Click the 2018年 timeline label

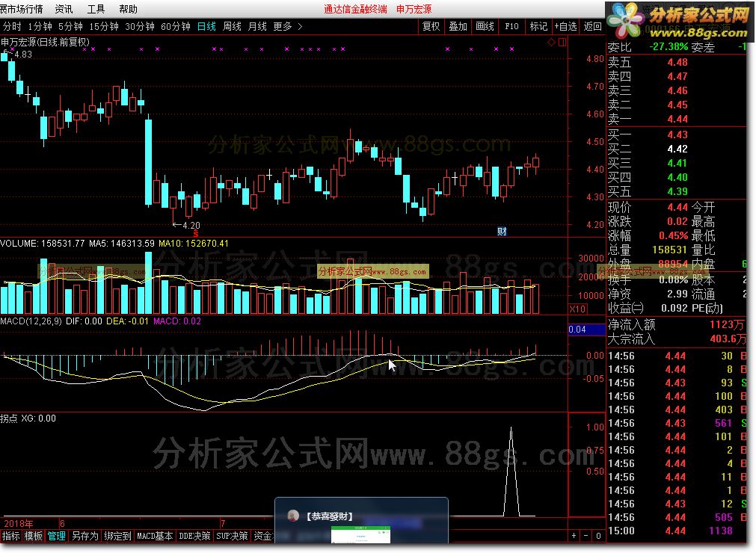(x=19, y=523)
